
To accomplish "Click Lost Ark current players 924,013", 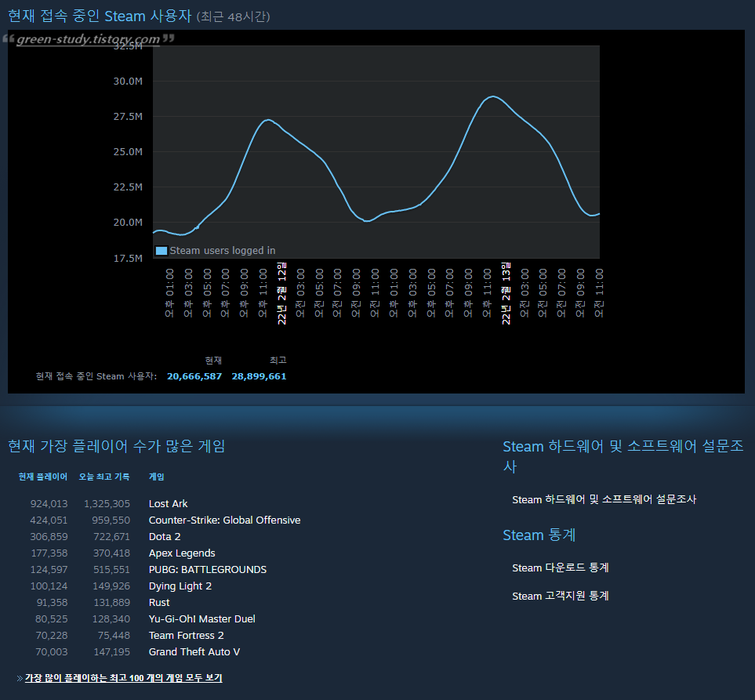I will tap(49, 503).
